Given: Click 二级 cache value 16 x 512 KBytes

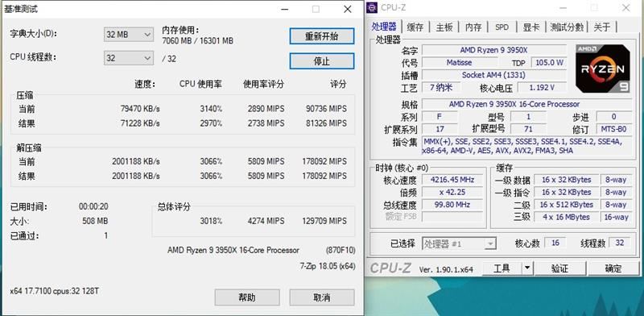Looking at the screenshot, I should [x=566, y=205].
